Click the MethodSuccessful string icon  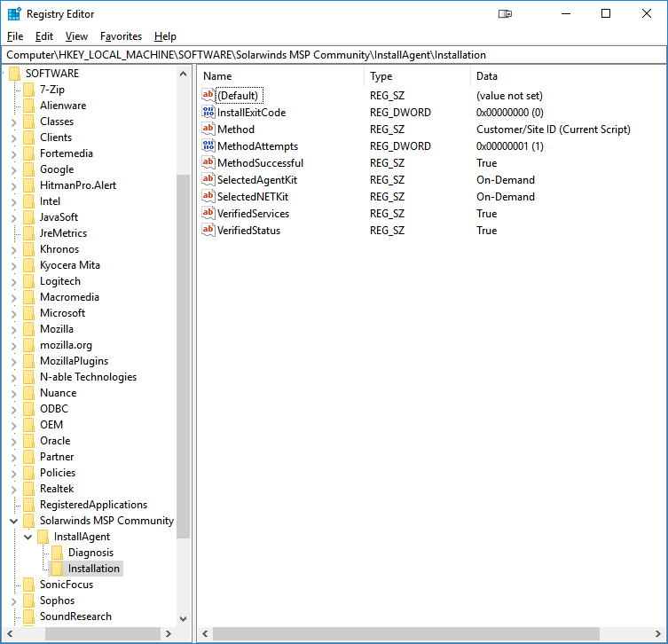(x=208, y=162)
